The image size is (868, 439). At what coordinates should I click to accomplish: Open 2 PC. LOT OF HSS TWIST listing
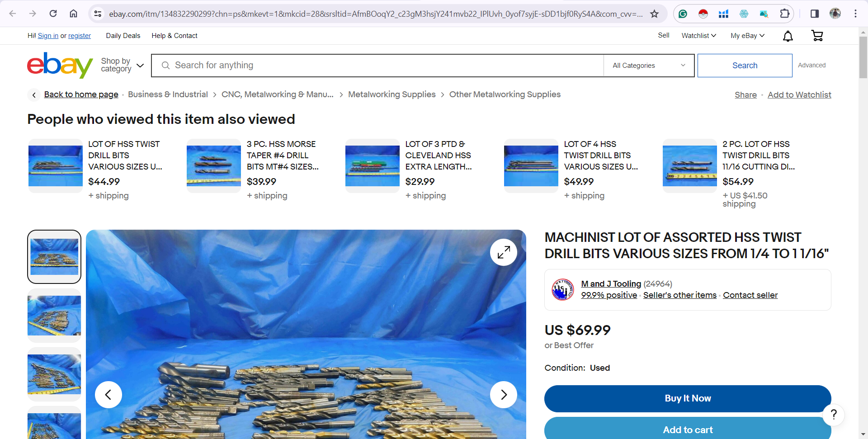coord(759,155)
